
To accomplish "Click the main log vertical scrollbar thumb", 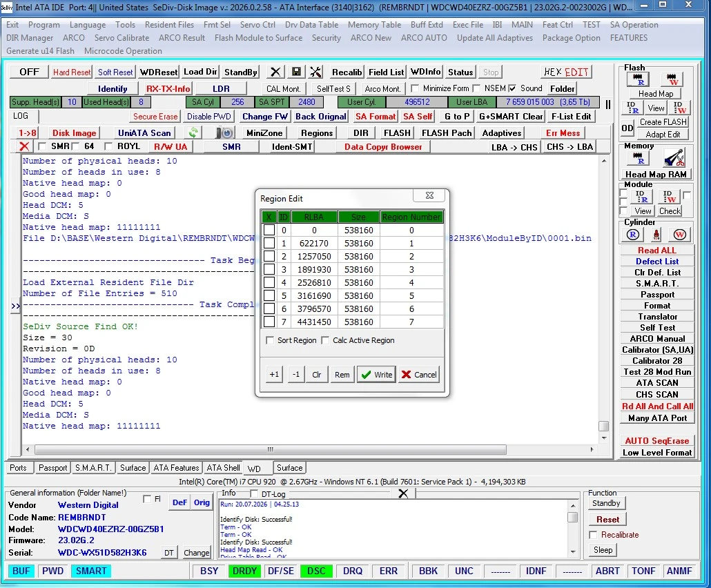I will 603,426.
